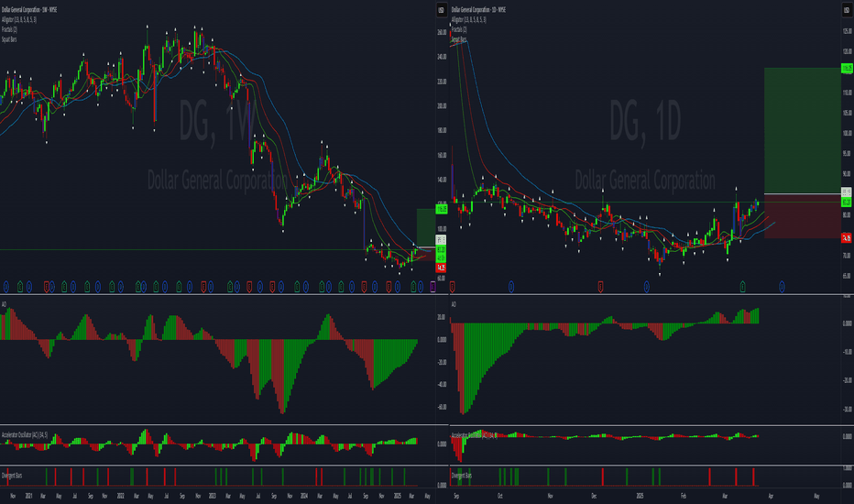Viewport: 854px width, 504px height.
Task: Select the daily chart title Dollar General Corporation 1D NYSE
Action: [x=478, y=10]
